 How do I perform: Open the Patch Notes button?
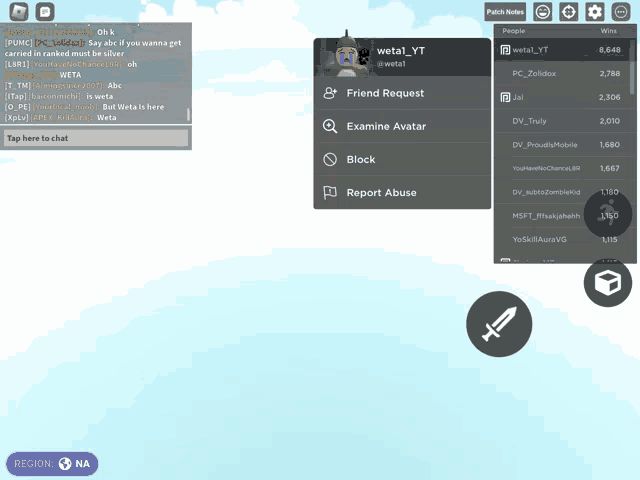pos(505,12)
